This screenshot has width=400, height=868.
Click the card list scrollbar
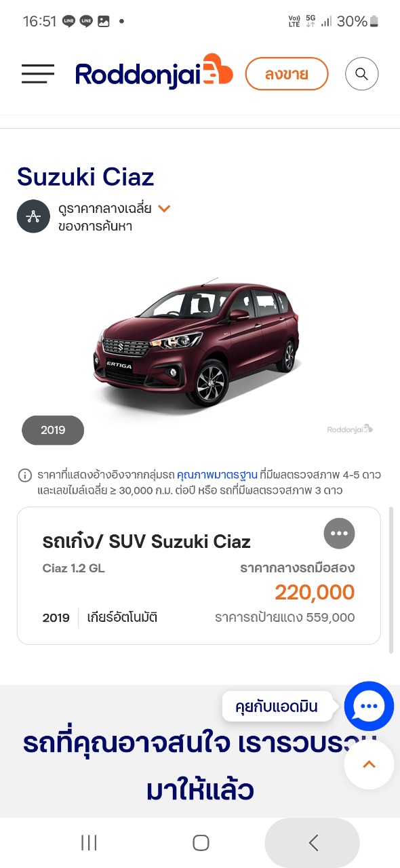tap(391, 580)
